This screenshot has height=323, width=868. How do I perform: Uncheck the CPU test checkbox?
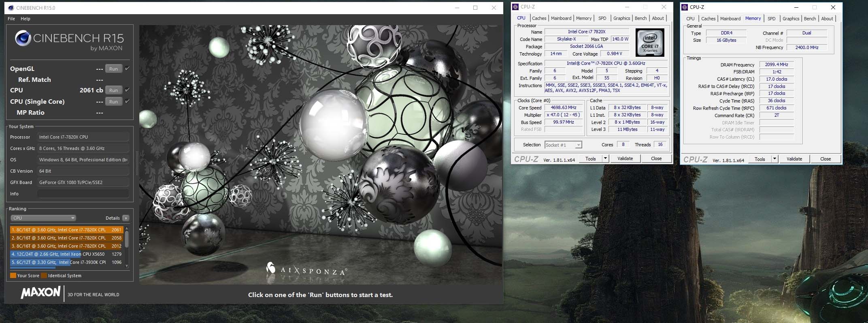coord(127,90)
